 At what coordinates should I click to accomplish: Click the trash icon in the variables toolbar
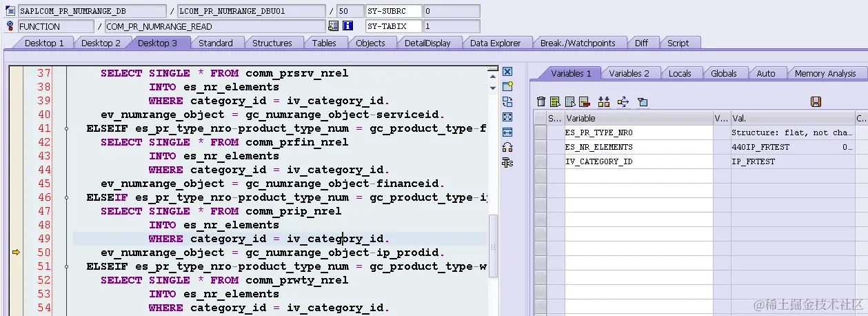click(x=541, y=101)
